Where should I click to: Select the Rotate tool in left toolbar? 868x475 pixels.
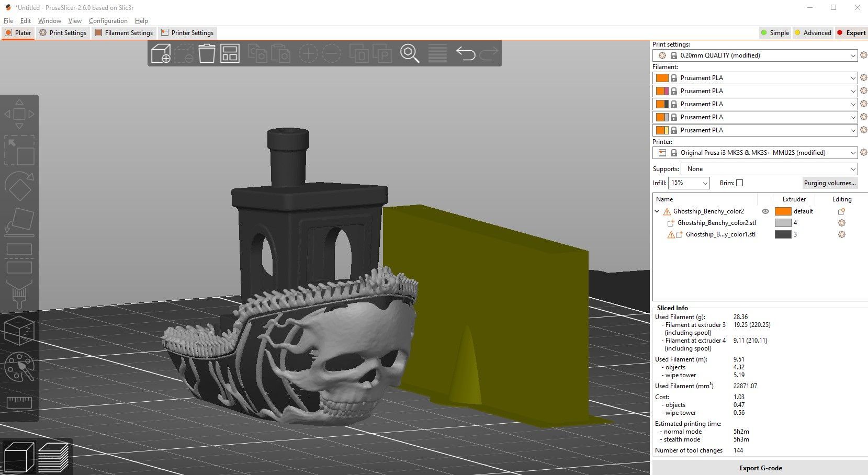coord(19,186)
